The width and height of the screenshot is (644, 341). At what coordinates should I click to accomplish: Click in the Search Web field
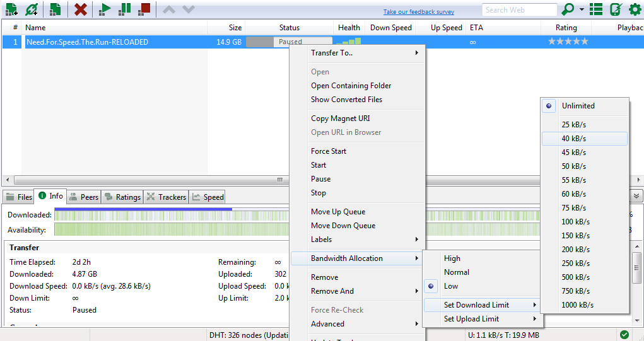coord(520,10)
